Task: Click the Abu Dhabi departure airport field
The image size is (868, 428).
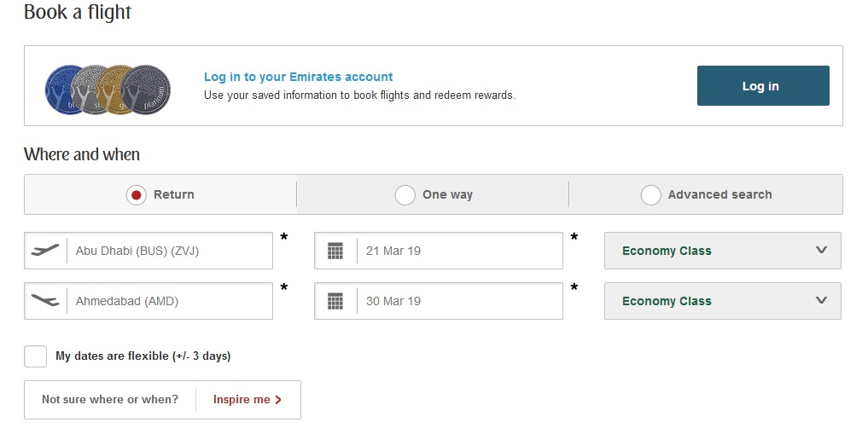Action: [169, 251]
